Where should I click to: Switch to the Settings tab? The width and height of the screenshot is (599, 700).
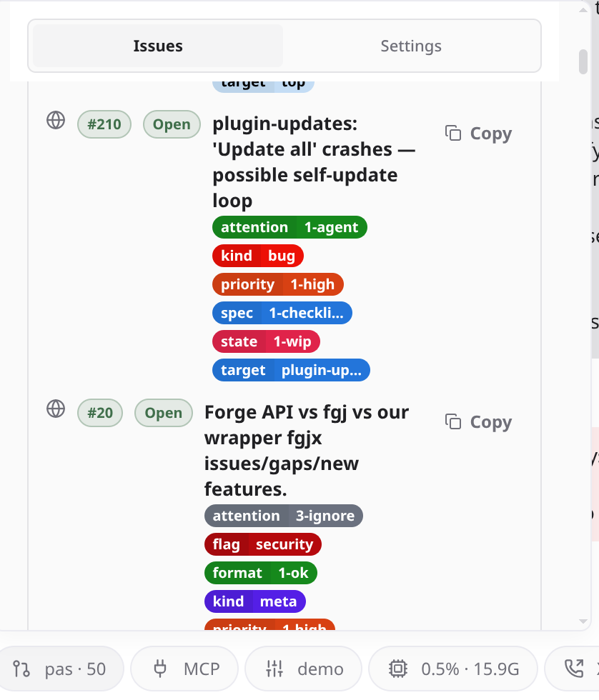point(411,46)
